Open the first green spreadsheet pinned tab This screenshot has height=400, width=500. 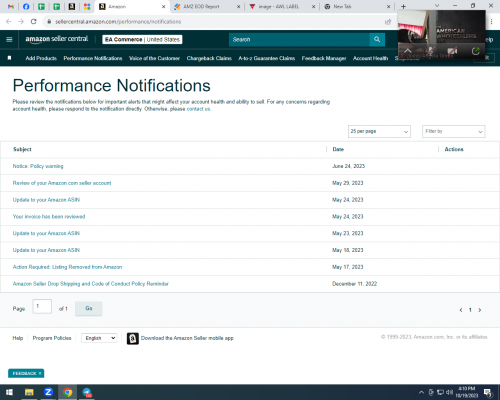coord(41,6)
